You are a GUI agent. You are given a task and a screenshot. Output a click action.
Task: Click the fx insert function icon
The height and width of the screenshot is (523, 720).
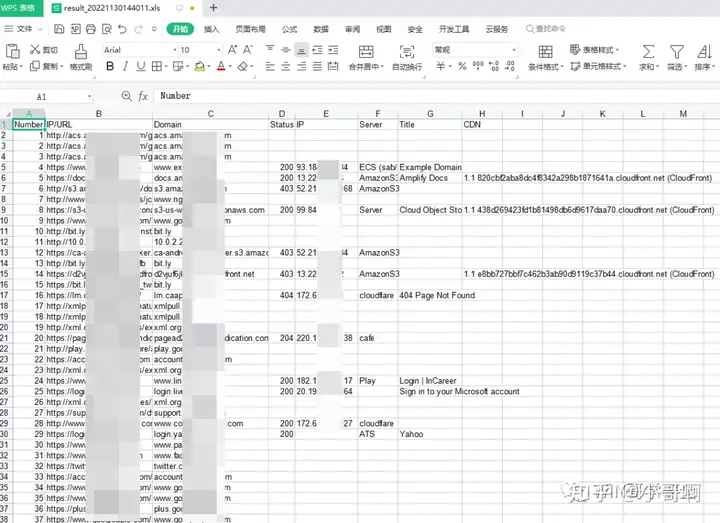(143, 96)
